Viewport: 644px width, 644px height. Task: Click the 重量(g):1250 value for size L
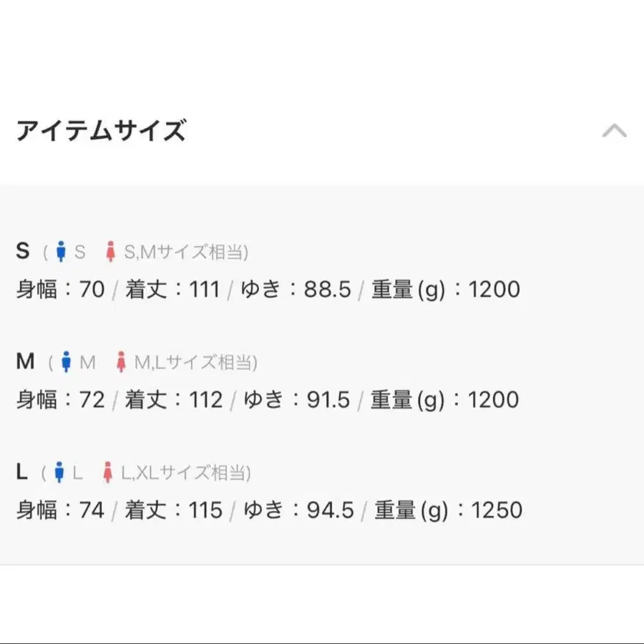pos(448,510)
